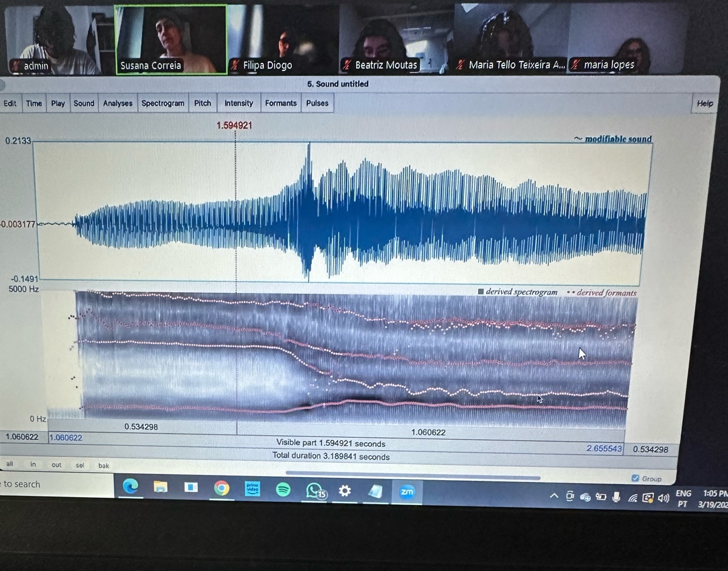Show hidden tray icons chevron
728x571 pixels.
(554, 496)
